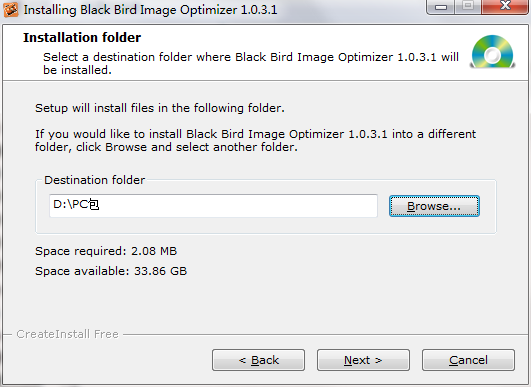Close the installer with the red X
Viewport: 531px width, 387px height.
click(505, 6)
